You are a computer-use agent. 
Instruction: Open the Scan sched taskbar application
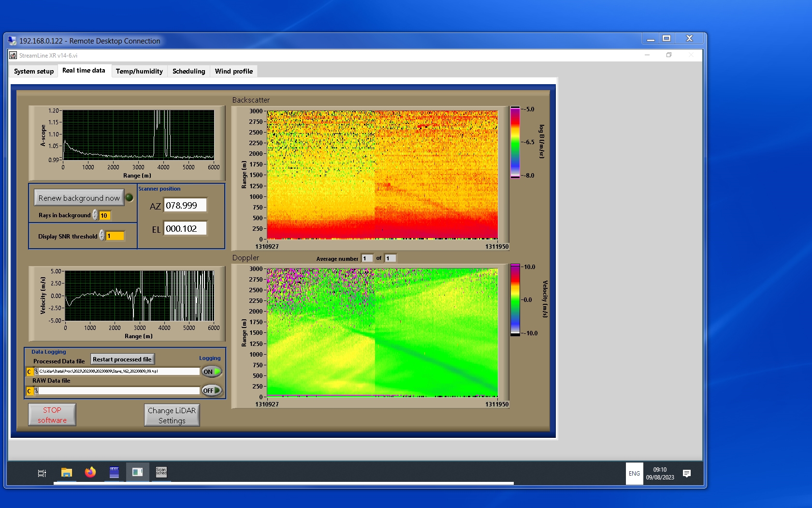pos(161,472)
